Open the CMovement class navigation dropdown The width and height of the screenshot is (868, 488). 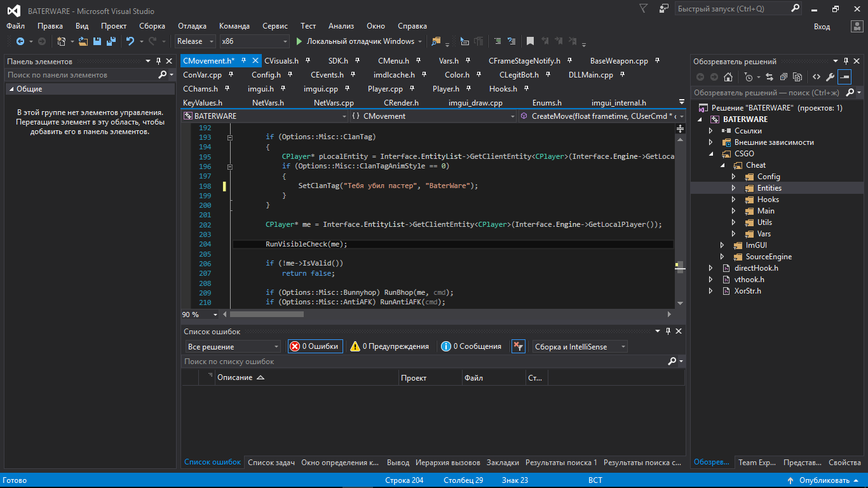[x=433, y=116]
